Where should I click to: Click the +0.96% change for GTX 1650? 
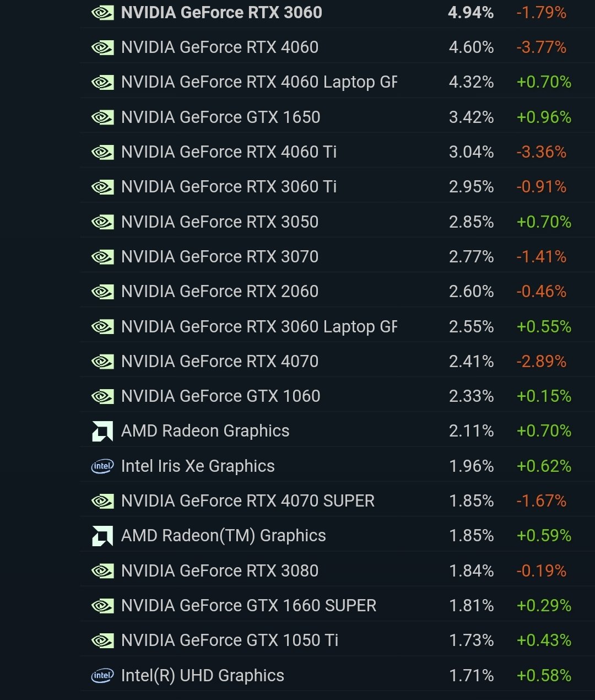point(544,117)
